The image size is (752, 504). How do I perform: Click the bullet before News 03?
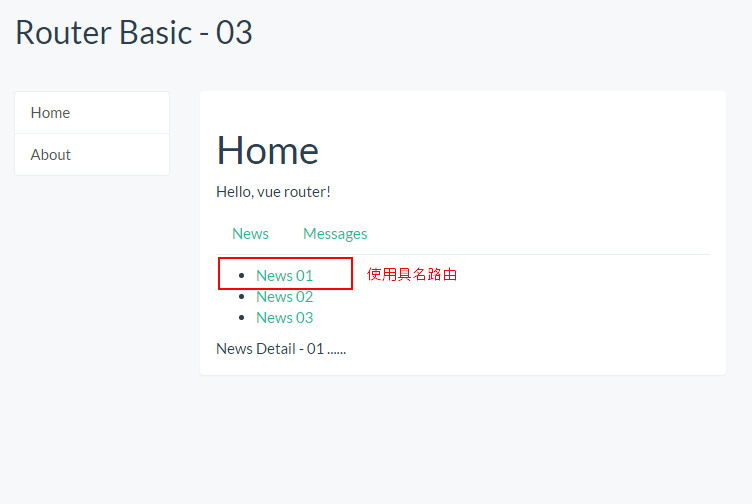point(240,318)
